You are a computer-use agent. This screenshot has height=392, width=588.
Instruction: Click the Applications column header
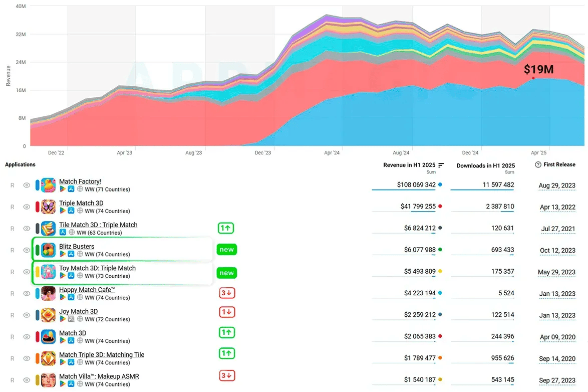pos(20,164)
